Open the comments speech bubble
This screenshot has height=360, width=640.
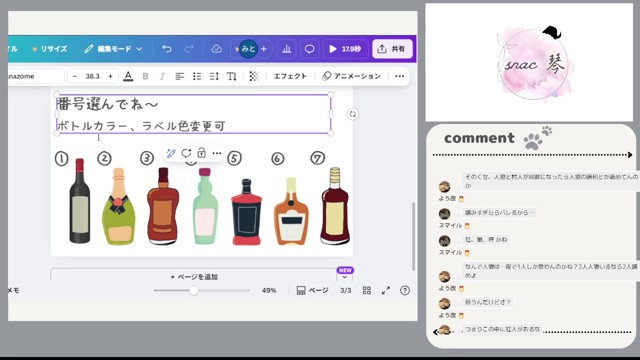point(309,49)
